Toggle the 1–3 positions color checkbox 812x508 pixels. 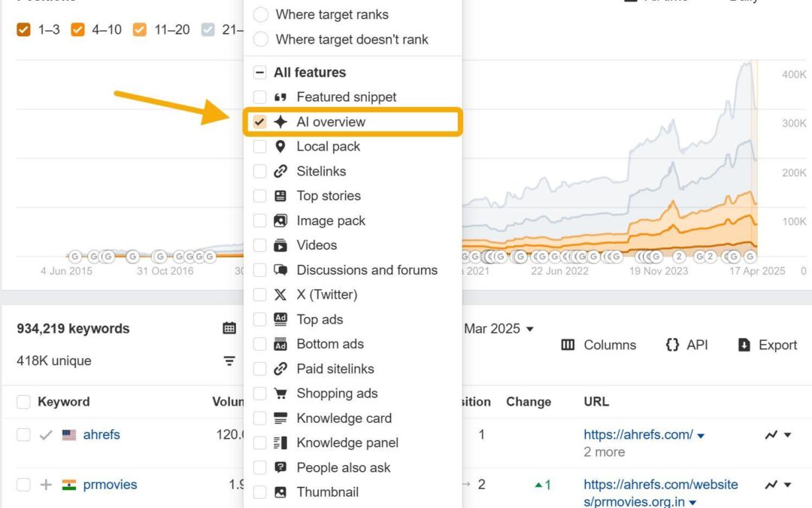pos(23,29)
